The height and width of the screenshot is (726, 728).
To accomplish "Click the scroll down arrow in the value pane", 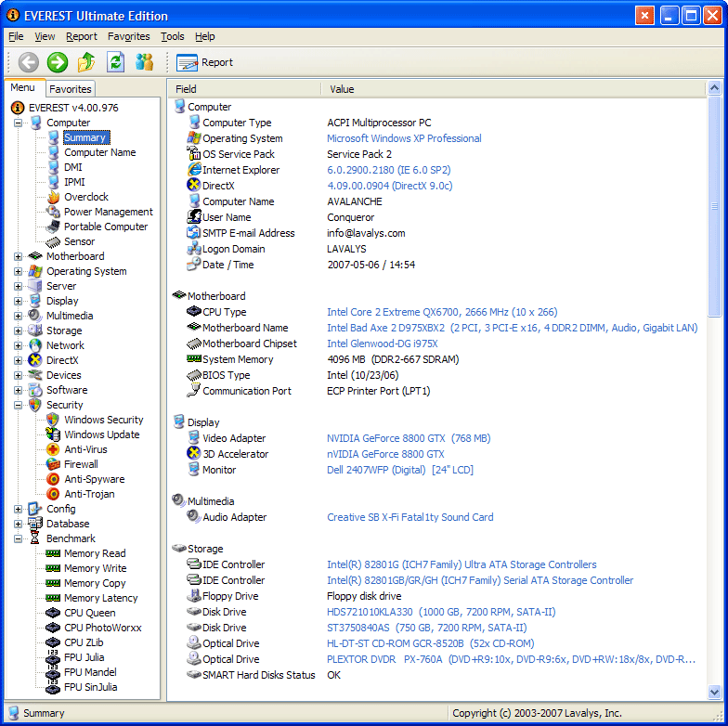I will [x=714, y=692].
